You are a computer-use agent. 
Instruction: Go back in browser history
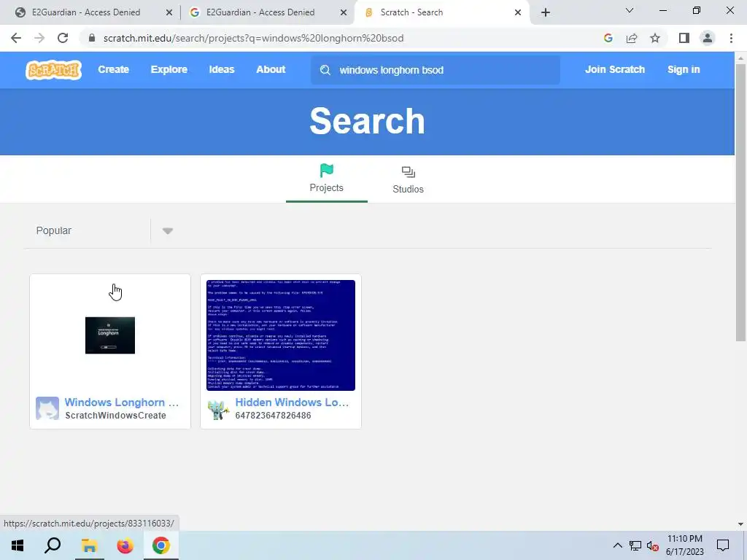point(16,38)
